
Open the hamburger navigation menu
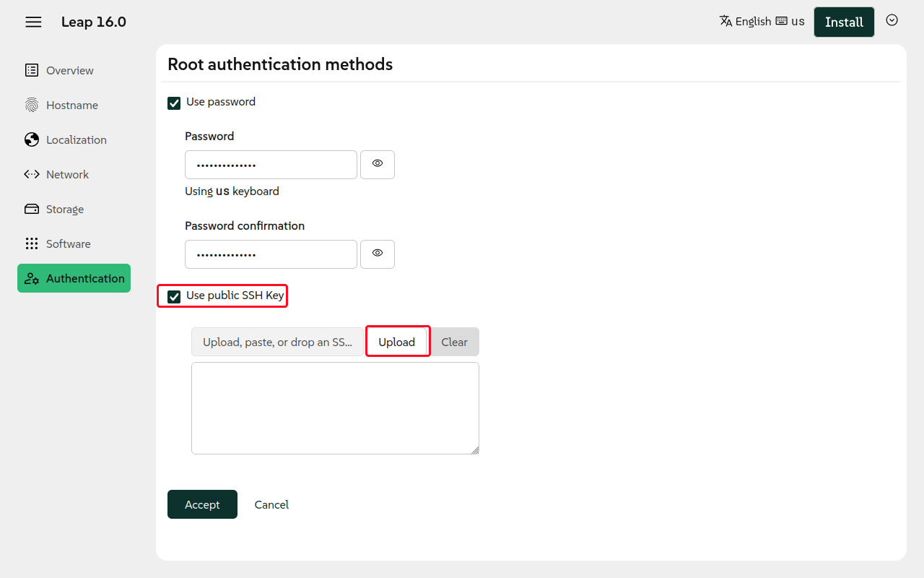pos(33,22)
